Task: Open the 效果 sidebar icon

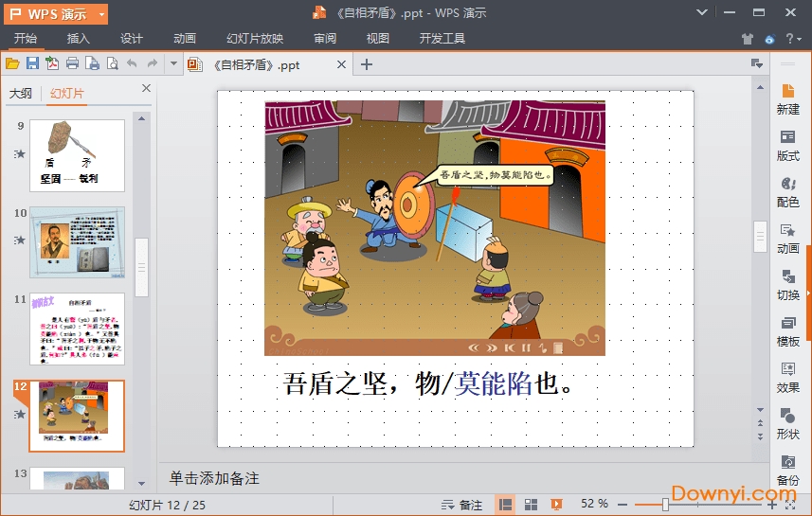Action: click(787, 378)
